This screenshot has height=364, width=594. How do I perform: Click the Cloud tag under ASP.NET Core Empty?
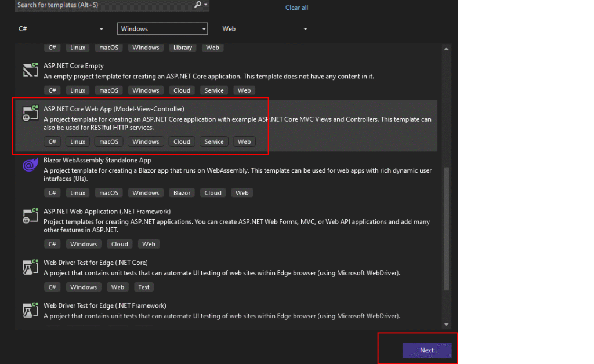(x=182, y=90)
